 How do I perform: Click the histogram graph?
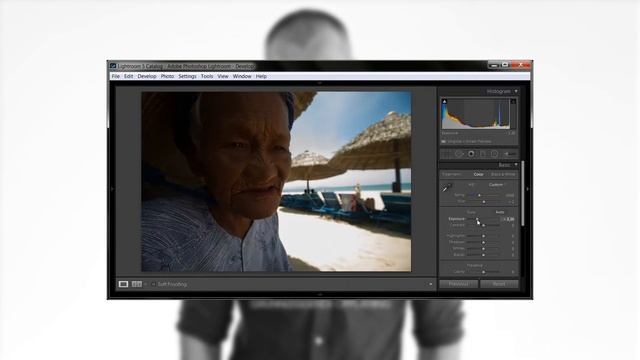pos(479,113)
